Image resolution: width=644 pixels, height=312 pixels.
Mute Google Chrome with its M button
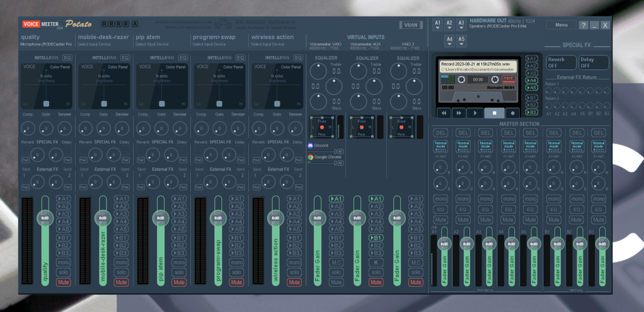[340, 163]
